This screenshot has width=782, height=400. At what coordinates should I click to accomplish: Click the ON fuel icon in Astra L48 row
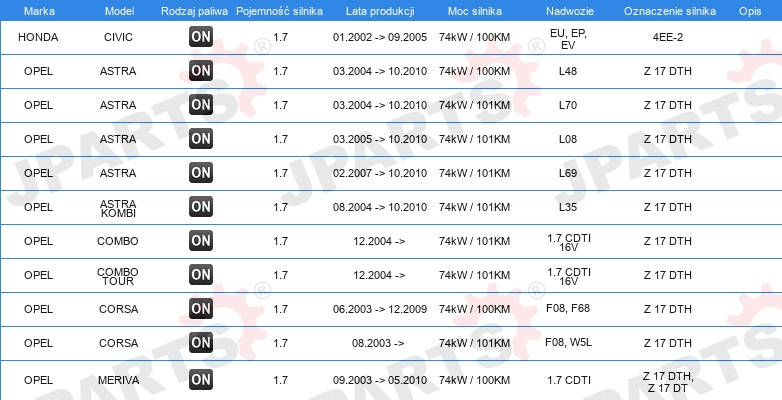(200, 71)
